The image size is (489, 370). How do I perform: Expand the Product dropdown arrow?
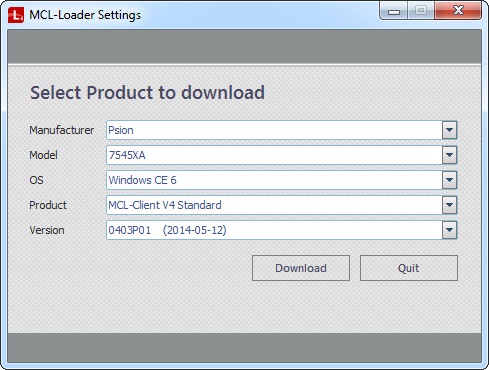(449, 205)
